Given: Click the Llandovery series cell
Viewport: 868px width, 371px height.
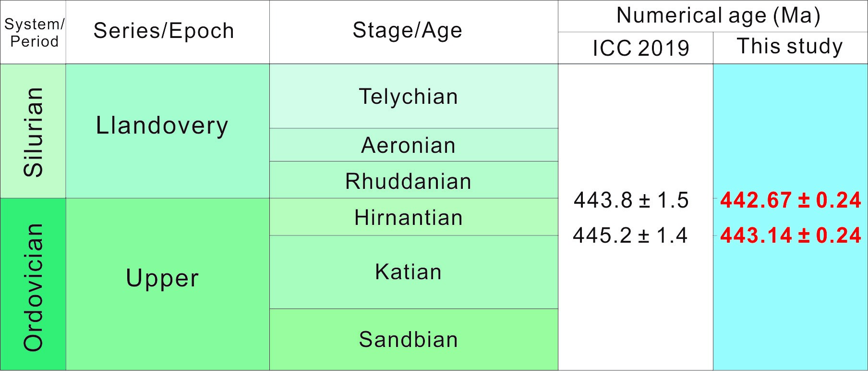Looking at the screenshot, I should point(162,126).
